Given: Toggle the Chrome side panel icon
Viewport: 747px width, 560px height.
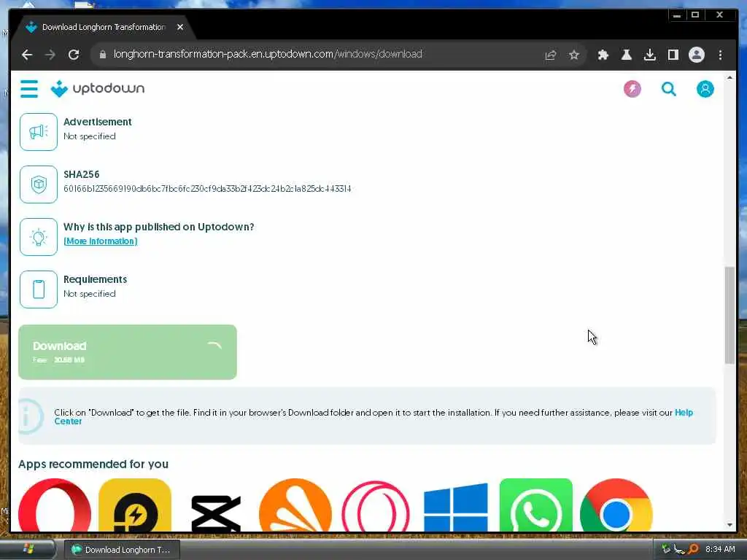Looking at the screenshot, I should coord(673,55).
